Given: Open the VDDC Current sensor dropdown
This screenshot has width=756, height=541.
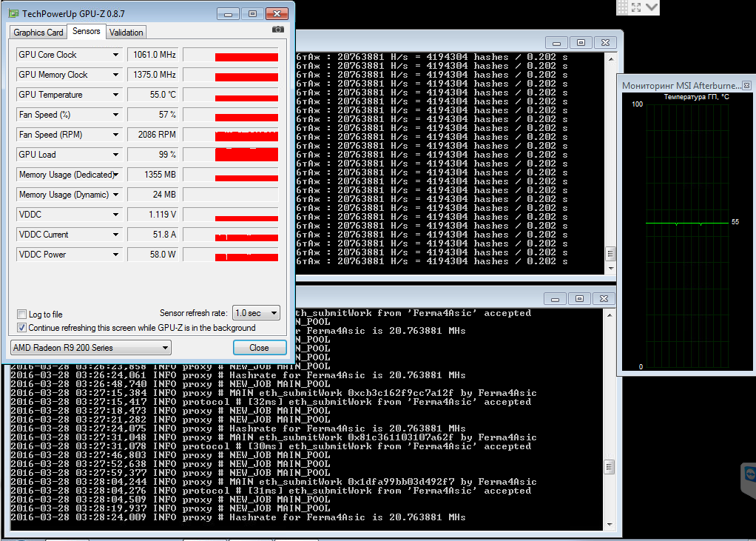Looking at the screenshot, I should (x=115, y=235).
